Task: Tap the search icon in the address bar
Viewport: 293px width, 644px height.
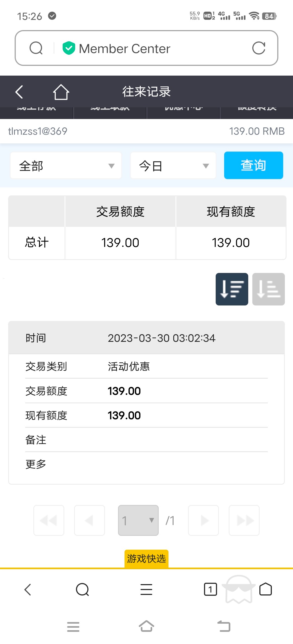Action: coord(36,48)
